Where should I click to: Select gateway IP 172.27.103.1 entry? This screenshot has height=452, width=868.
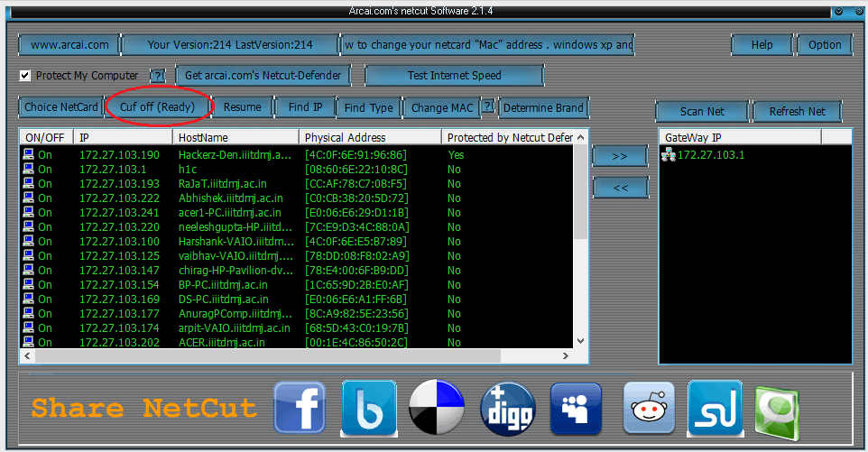coord(711,155)
